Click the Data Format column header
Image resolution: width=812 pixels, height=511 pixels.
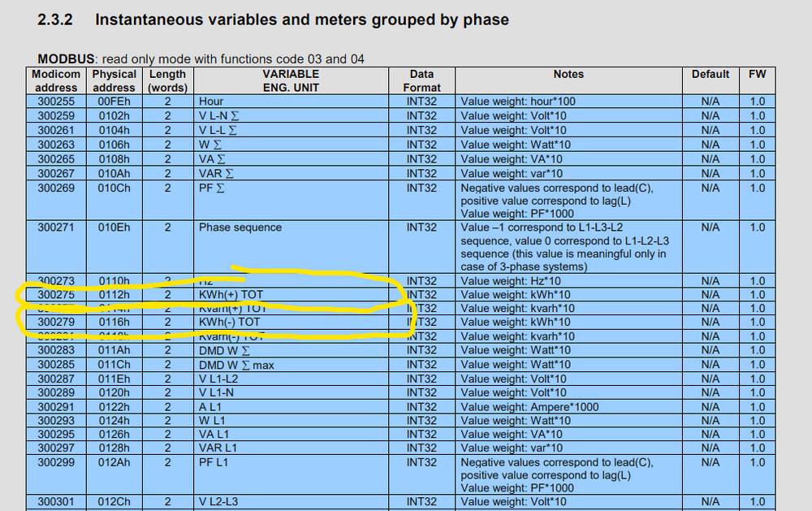point(421,80)
